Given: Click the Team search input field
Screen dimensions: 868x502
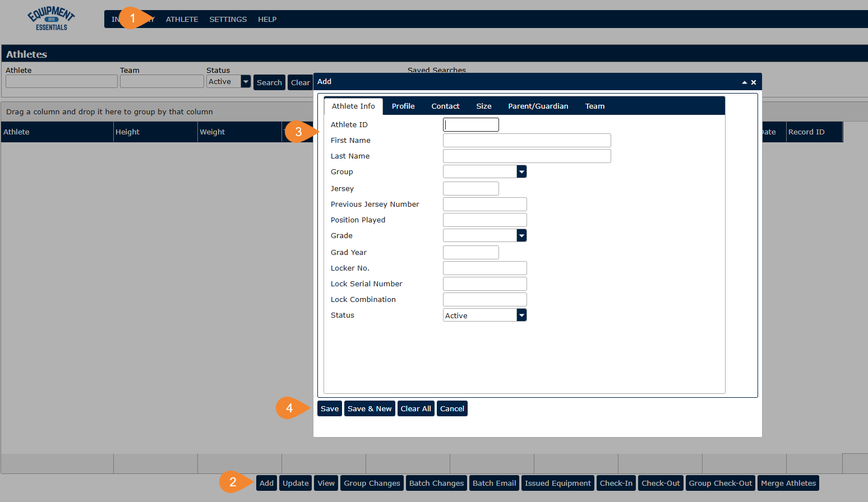Looking at the screenshot, I should click(x=162, y=81).
